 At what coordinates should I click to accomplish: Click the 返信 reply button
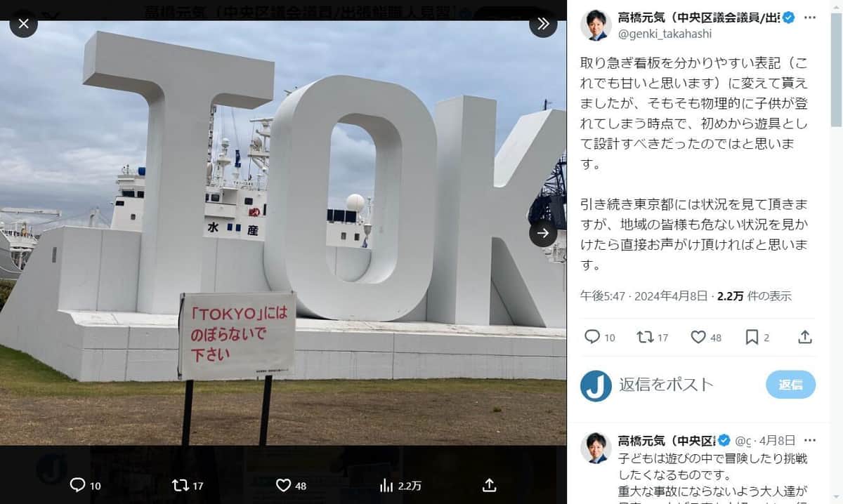point(790,385)
